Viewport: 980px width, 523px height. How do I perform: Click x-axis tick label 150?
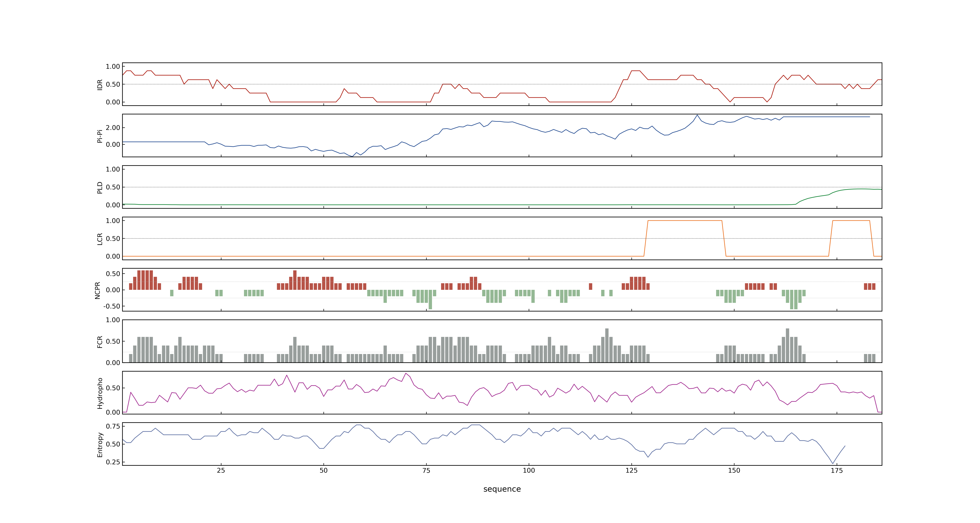pos(734,471)
